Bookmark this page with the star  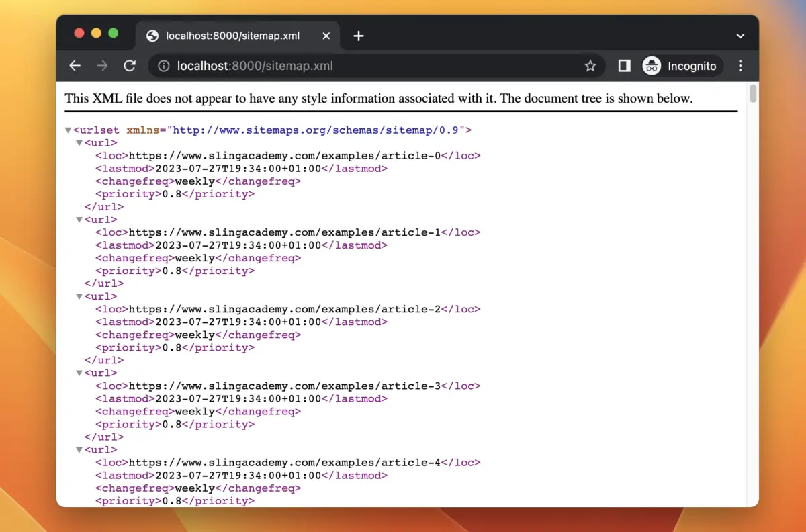tap(590, 66)
